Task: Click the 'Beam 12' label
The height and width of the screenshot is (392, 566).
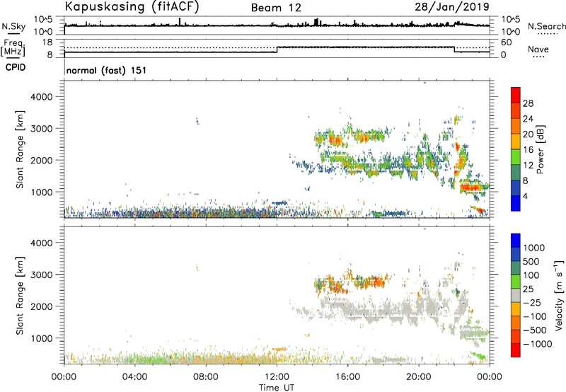Action: [276, 8]
